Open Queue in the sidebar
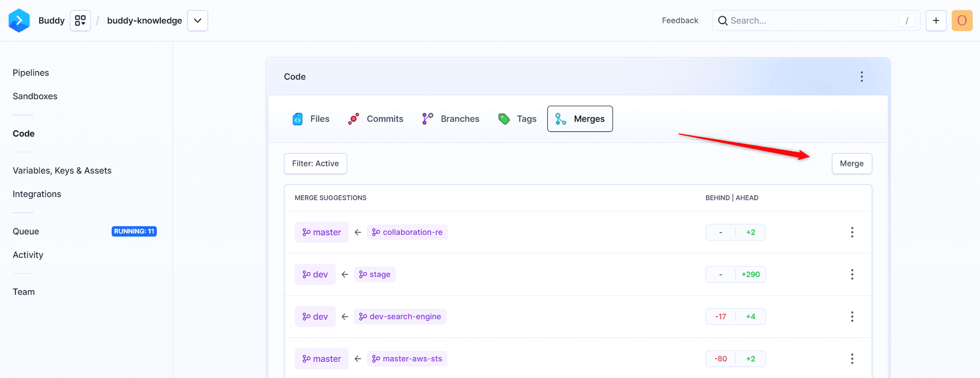The image size is (980, 378). point(26,231)
